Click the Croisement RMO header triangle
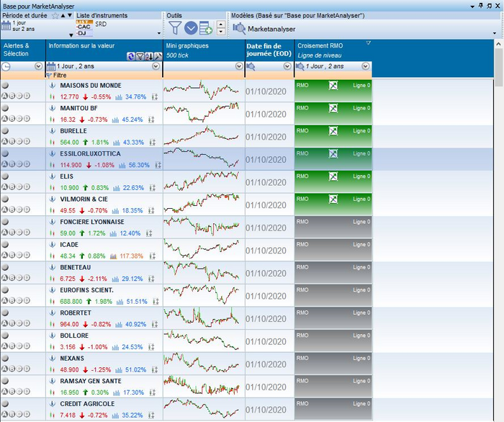Image resolution: width=504 pixels, height=422 pixels. click(x=369, y=42)
